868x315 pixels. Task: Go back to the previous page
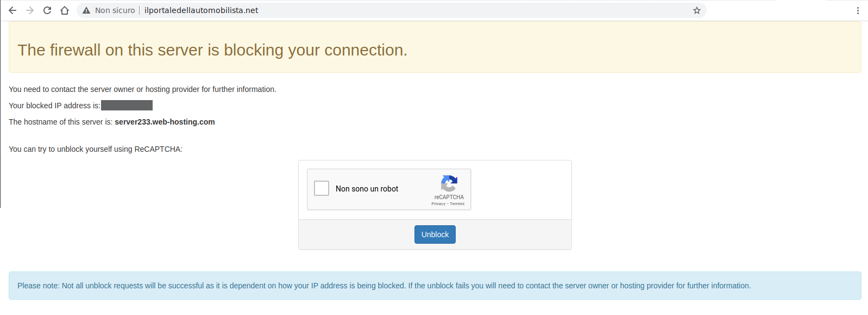click(x=12, y=10)
